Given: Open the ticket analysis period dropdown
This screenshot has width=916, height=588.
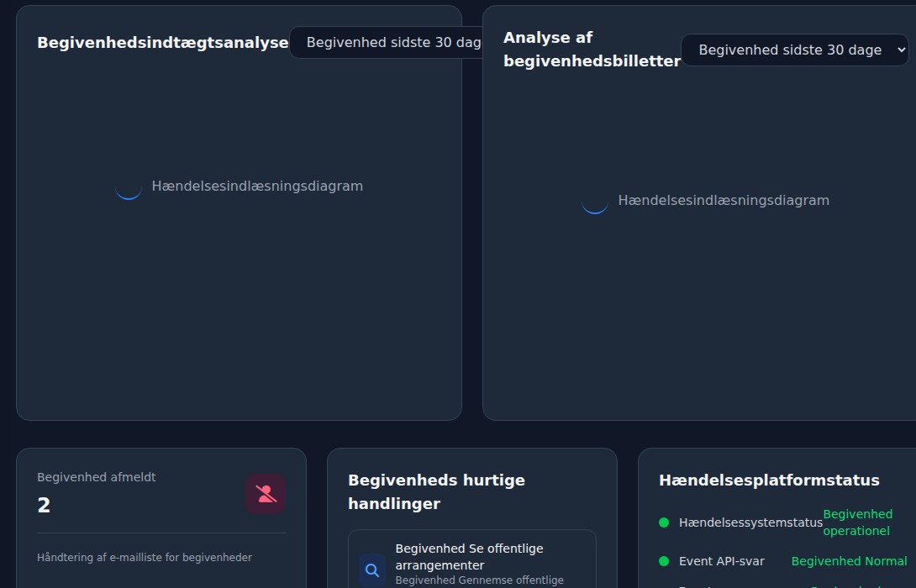Looking at the screenshot, I should pyautogui.click(x=795, y=50).
